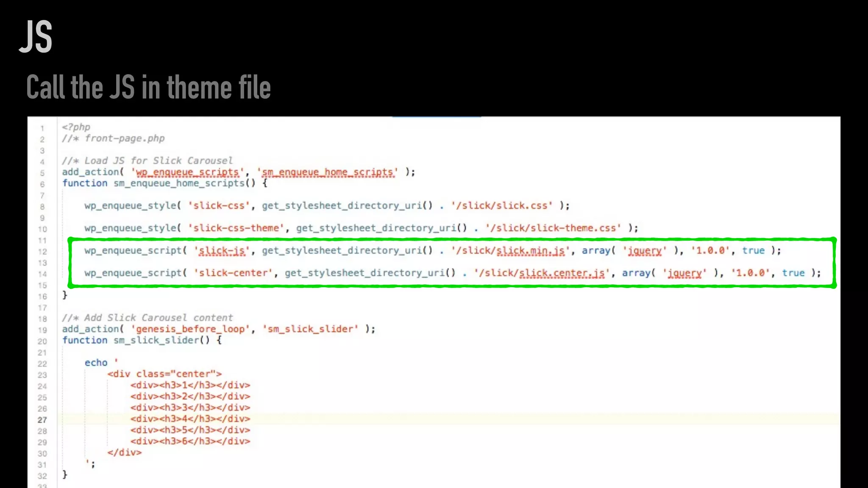Click line number 27 in the gutter
This screenshot has width=868, height=488.
42,420
